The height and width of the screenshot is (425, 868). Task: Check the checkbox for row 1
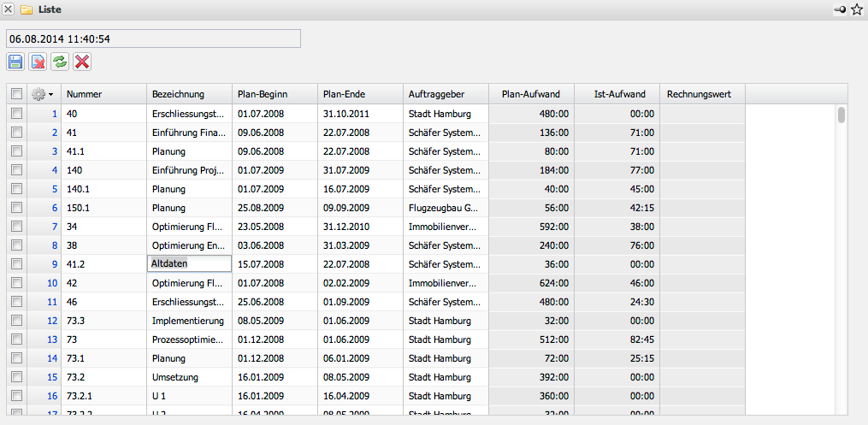(16, 113)
